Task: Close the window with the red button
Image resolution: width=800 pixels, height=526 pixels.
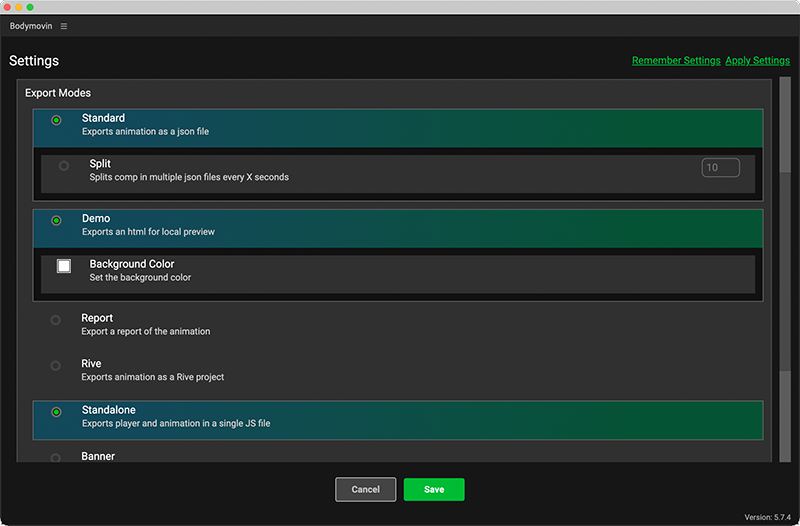Action: 7,7
